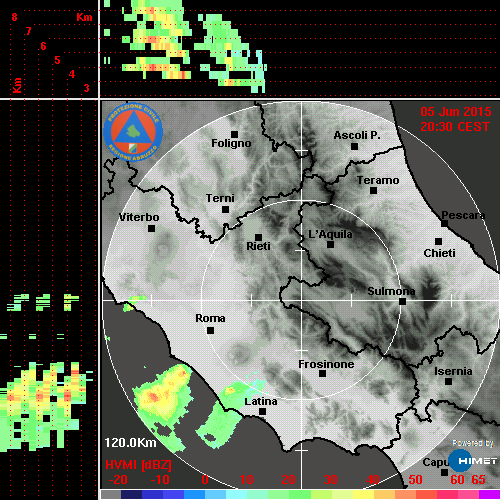
Task: Click the Teramo city marker
Action: click(x=374, y=191)
